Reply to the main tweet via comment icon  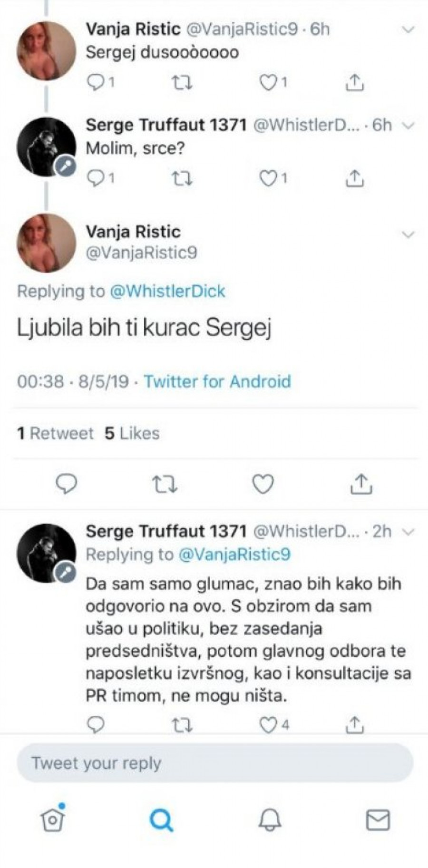67,484
